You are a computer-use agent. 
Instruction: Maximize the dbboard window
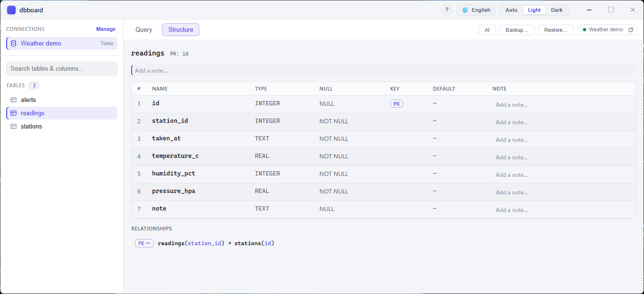[611, 10]
